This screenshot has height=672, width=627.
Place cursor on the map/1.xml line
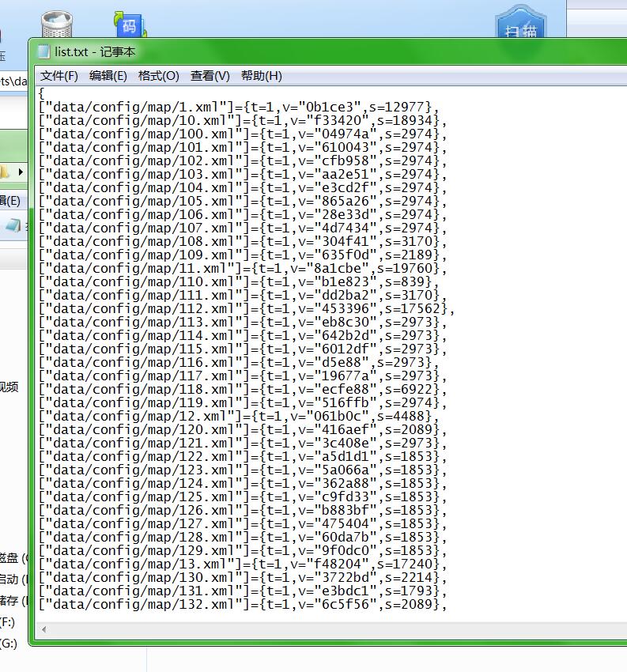237,107
